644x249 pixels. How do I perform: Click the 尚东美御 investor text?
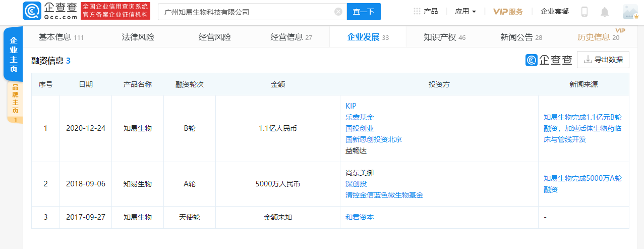click(x=360, y=173)
